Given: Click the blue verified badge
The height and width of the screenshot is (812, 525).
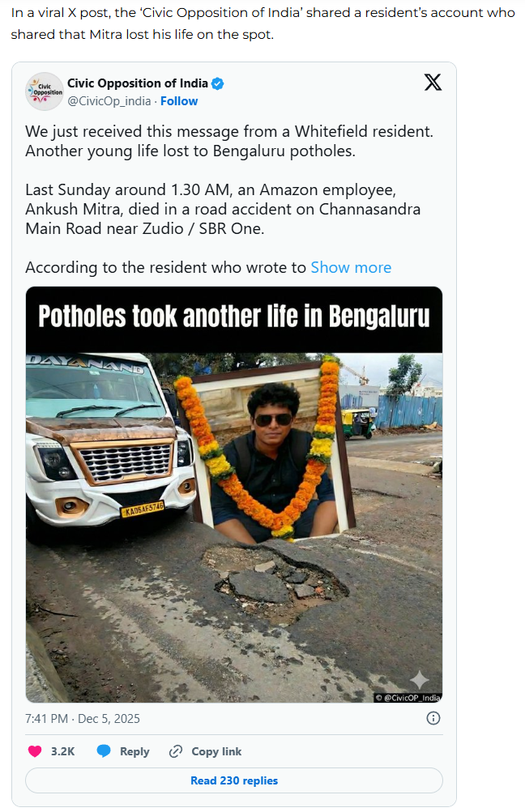Looking at the screenshot, I should click(219, 83).
